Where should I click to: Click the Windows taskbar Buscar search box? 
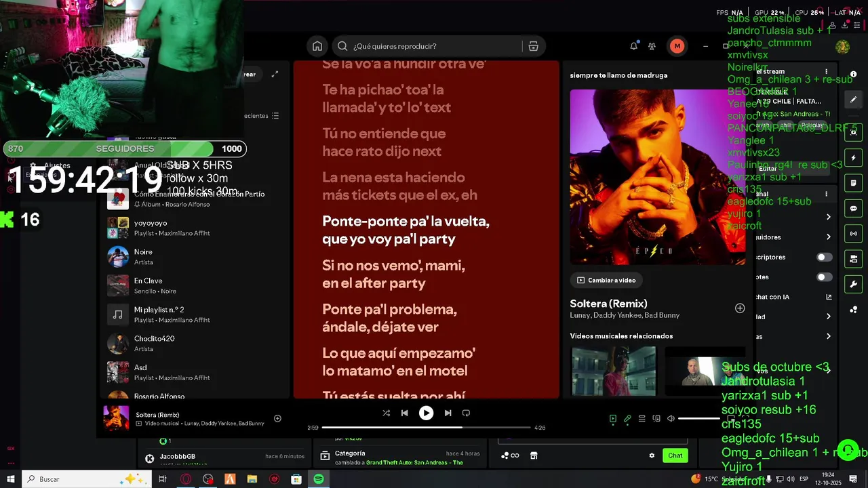(87, 479)
